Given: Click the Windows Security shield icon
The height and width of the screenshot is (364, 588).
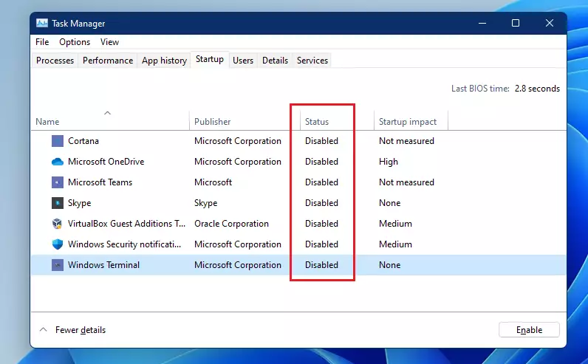Looking at the screenshot, I should pyautogui.click(x=58, y=244).
